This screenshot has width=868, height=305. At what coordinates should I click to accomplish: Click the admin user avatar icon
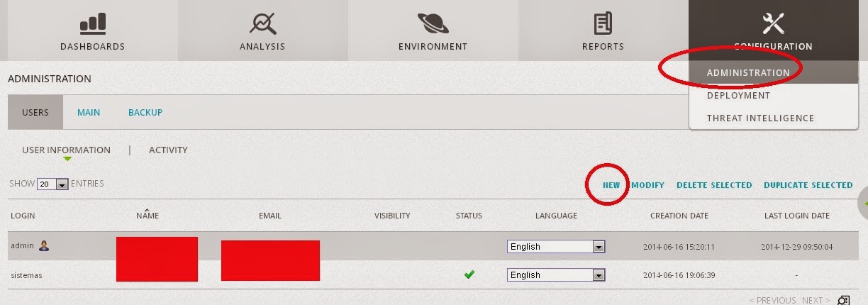[44, 246]
